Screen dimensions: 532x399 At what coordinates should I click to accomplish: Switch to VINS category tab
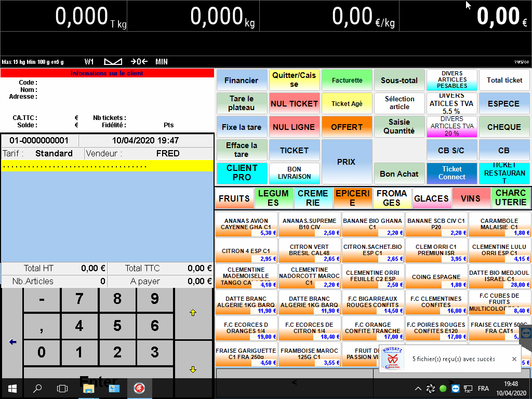[471, 198]
